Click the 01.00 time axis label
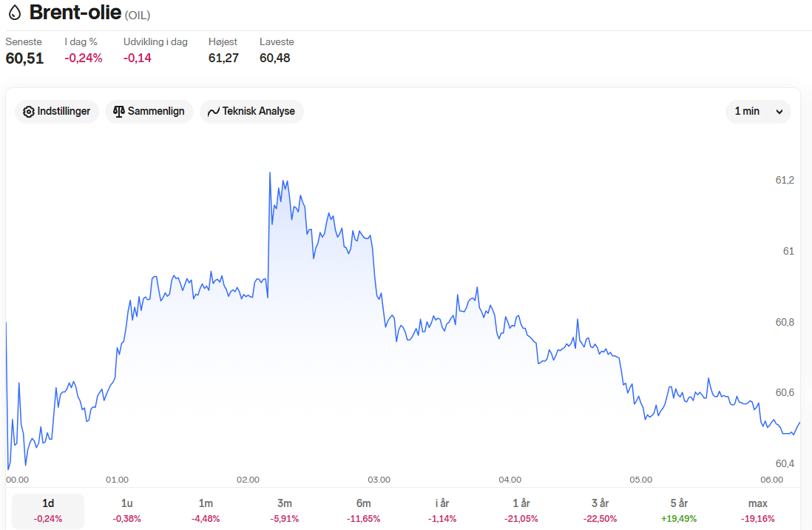Image resolution: width=812 pixels, height=530 pixels. coord(117,480)
